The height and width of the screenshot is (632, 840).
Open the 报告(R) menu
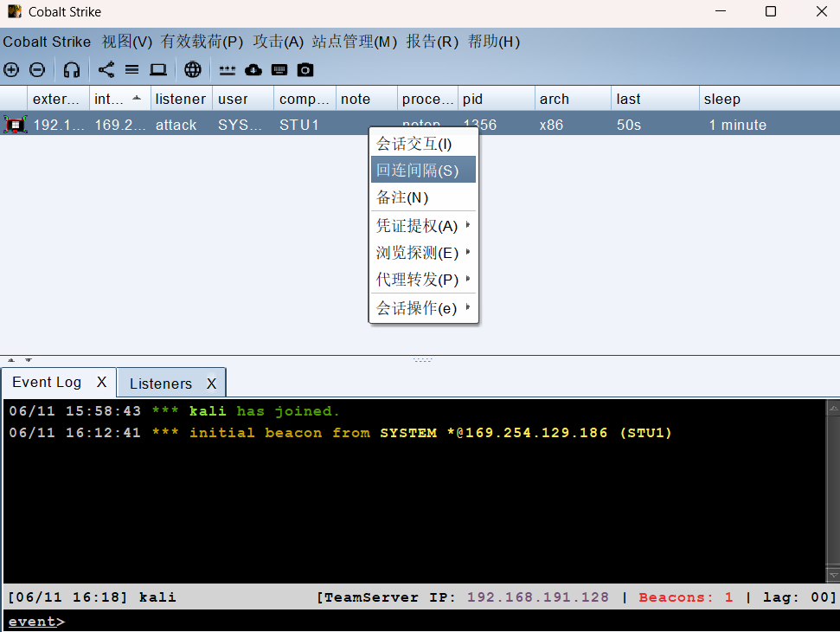click(x=432, y=42)
